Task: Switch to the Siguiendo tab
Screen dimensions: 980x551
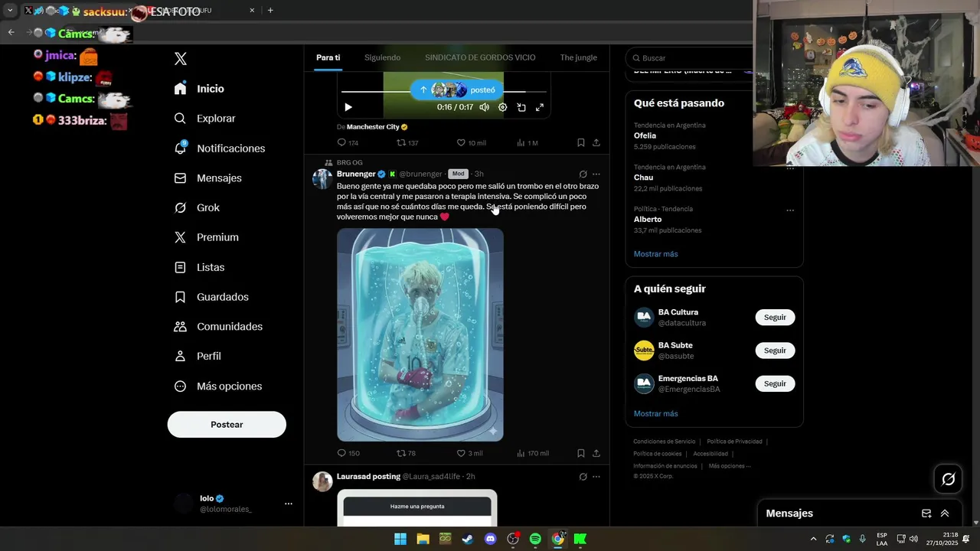Action: pyautogui.click(x=382, y=57)
